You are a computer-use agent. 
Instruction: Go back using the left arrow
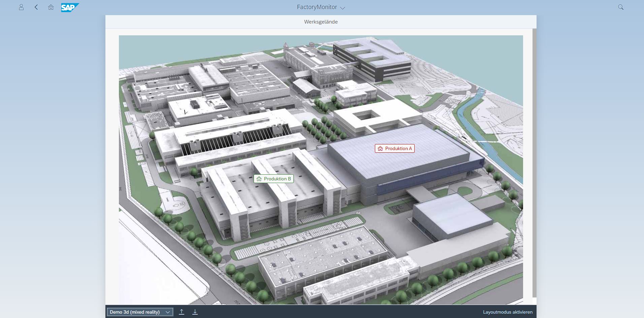[x=36, y=7]
